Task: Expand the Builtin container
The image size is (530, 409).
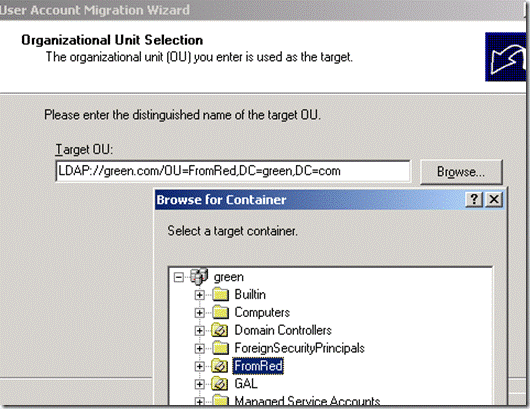Action: [x=199, y=295]
